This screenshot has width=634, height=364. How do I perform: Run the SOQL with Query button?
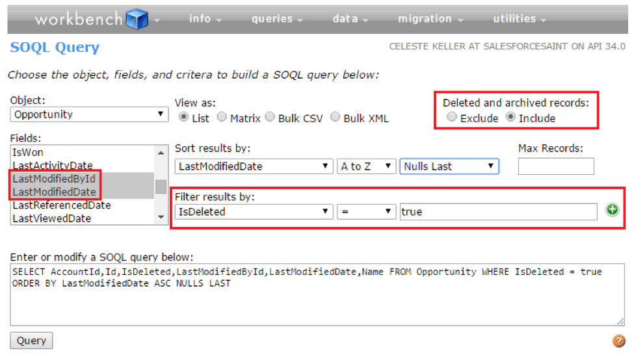(x=31, y=341)
